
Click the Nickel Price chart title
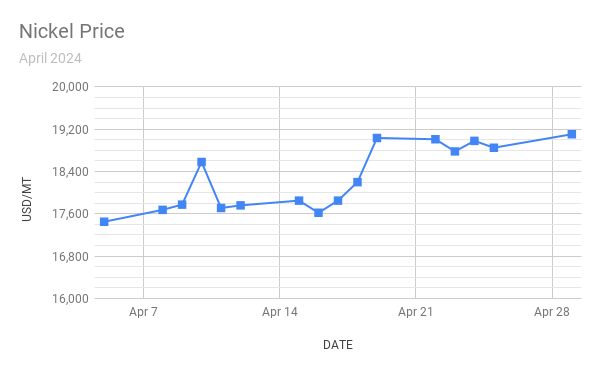(72, 31)
